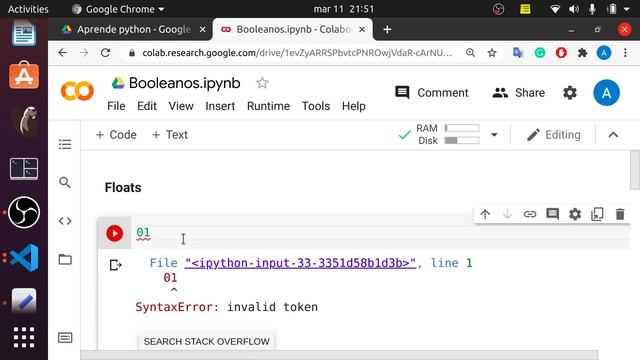
Task: Open Extensions puzzle icon
Action: pyautogui.click(x=582, y=53)
